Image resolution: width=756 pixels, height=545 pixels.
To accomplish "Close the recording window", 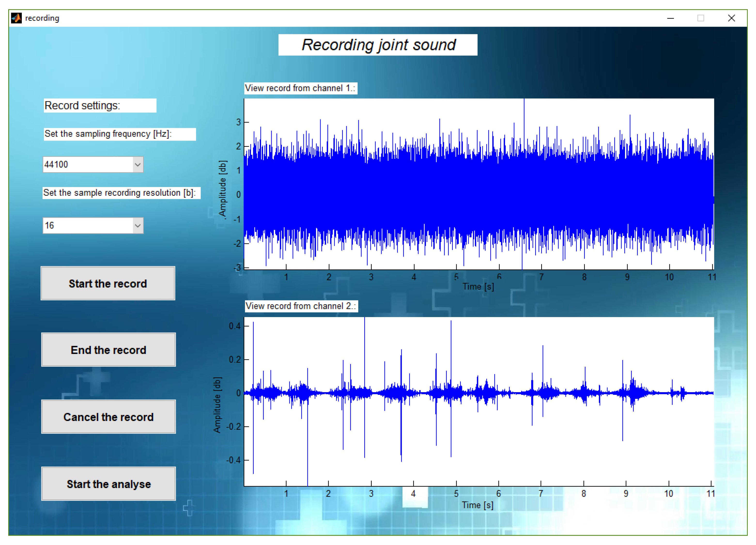I will [x=731, y=18].
